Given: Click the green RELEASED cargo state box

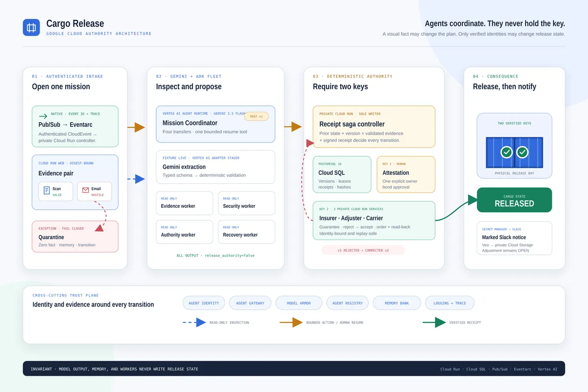Looking at the screenshot, I should (x=514, y=200).
